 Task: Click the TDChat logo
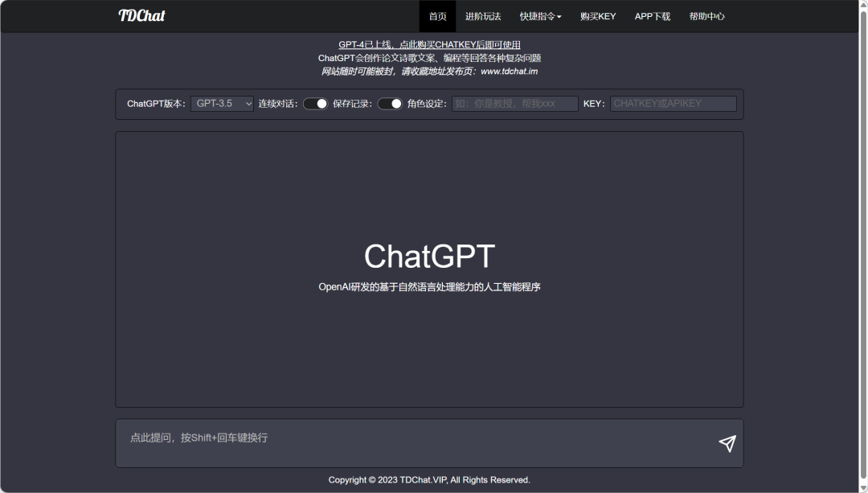tap(141, 16)
